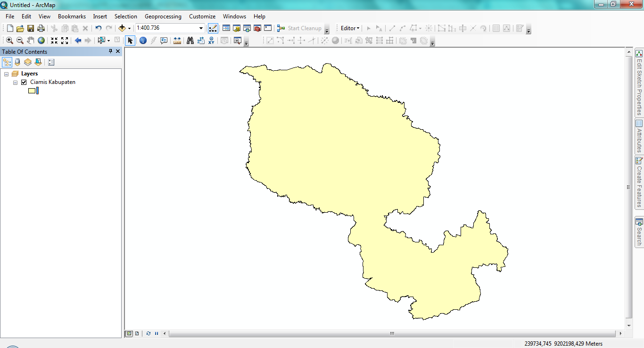Switch to List By Visibility
Screen dimensions: 644x348
28,62
